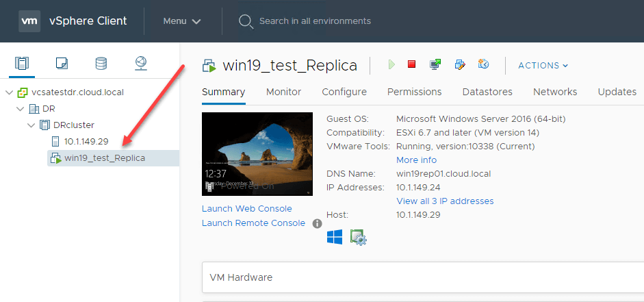The height and width of the screenshot is (302, 644).
Task: Click the Take Snapshot clock icon
Action: [x=483, y=64]
